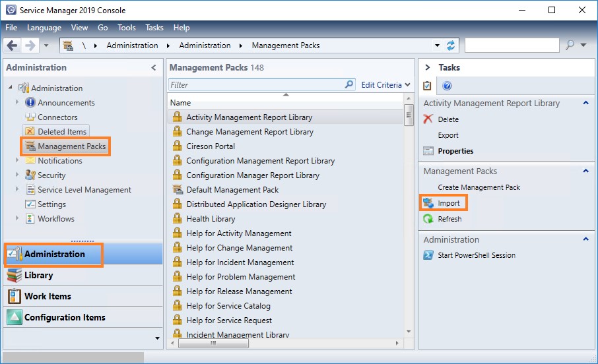The height and width of the screenshot is (364, 598).
Task: Expand the Service Level Management node
Action: coord(17,189)
